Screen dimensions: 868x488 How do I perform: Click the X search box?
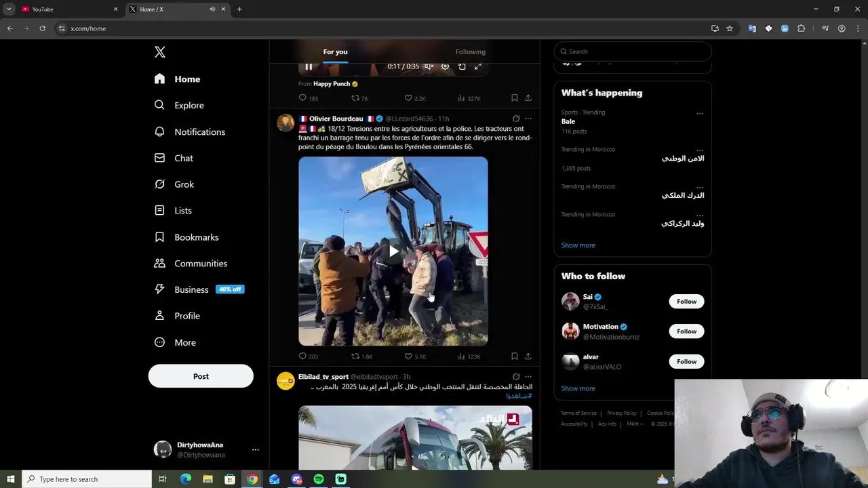pyautogui.click(x=633, y=52)
